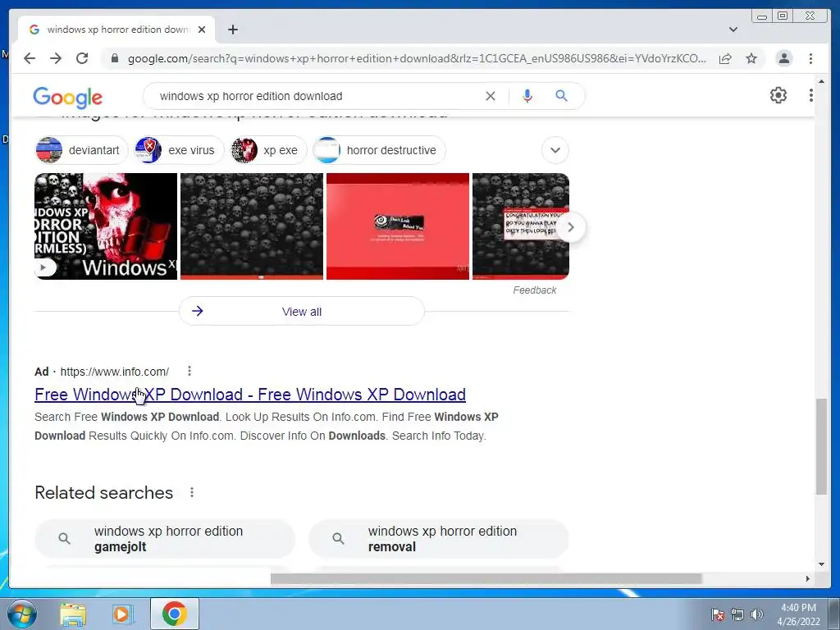Expand the tab search dropdown arrow
840x630 pixels.
[x=733, y=30]
